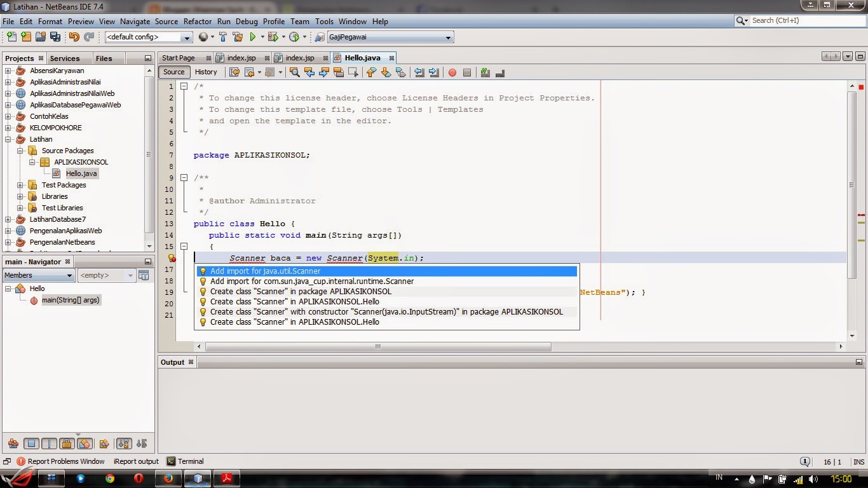Collapse the code fold at line 15

[184, 247]
